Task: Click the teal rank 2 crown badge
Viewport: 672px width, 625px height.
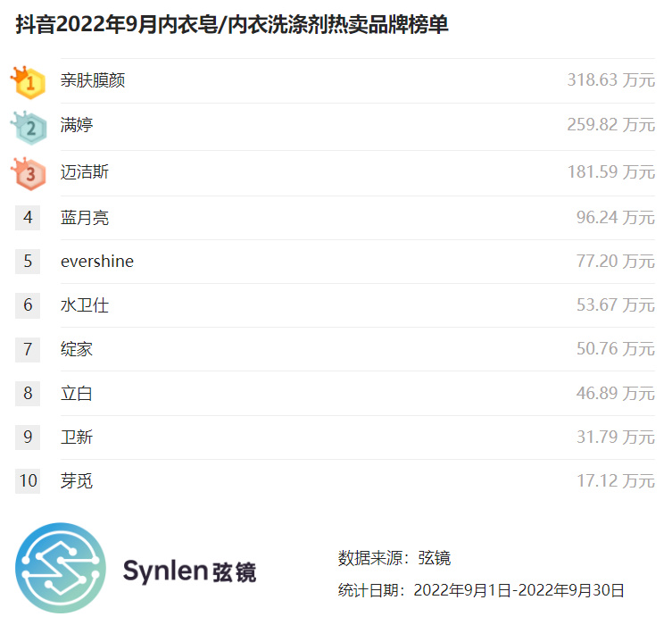Action: tap(29, 128)
